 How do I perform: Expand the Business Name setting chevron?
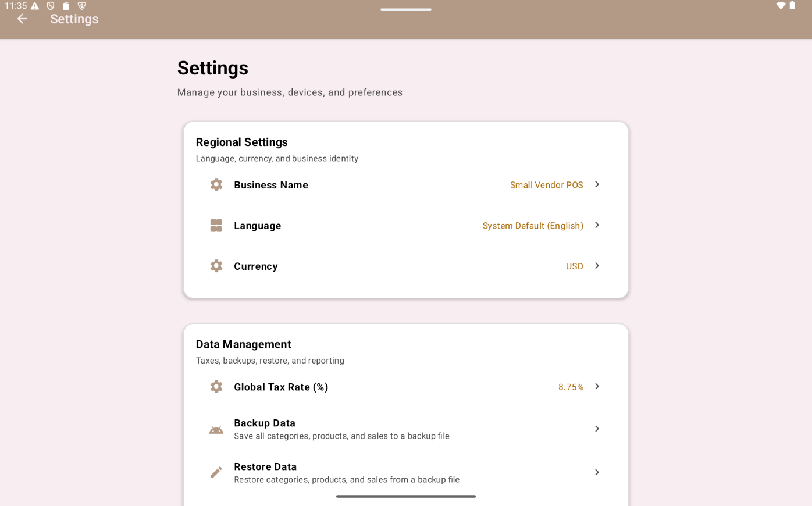[597, 184]
